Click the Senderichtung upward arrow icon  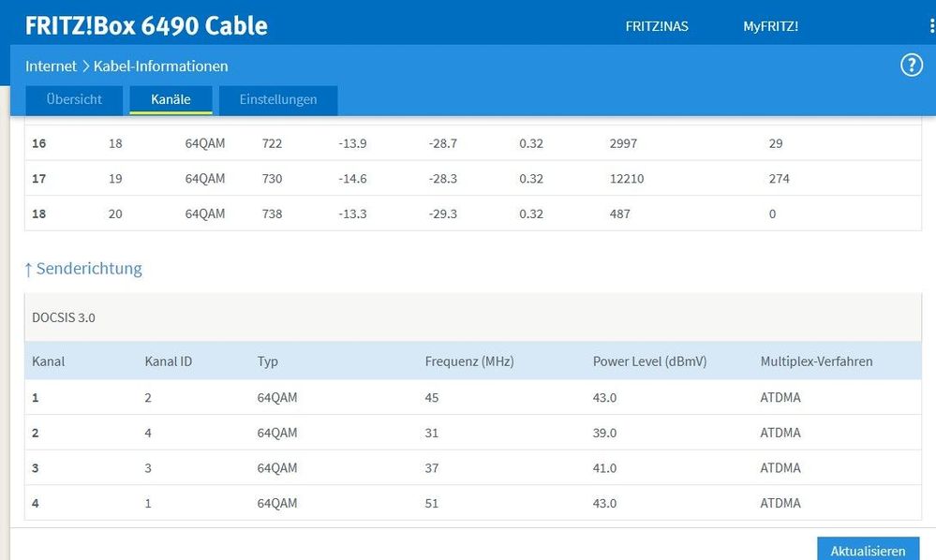click(x=28, y=270)
